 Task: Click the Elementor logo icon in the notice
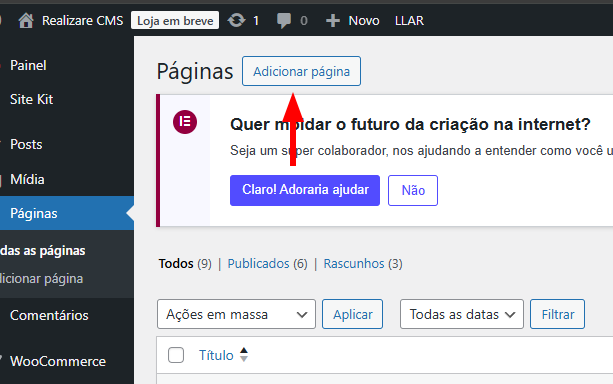coord(185,122)
